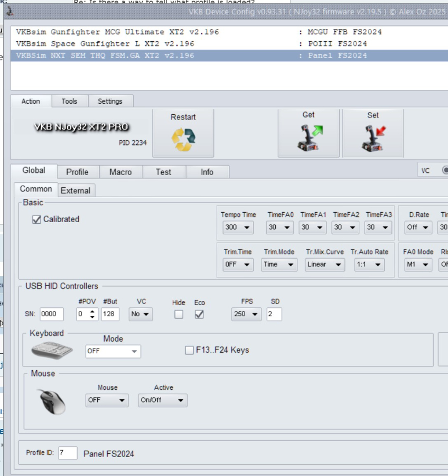Open the mouse Active On/Off dropdown
The width and height of the screenshot is (448, 476).
[x=163, y=400]
